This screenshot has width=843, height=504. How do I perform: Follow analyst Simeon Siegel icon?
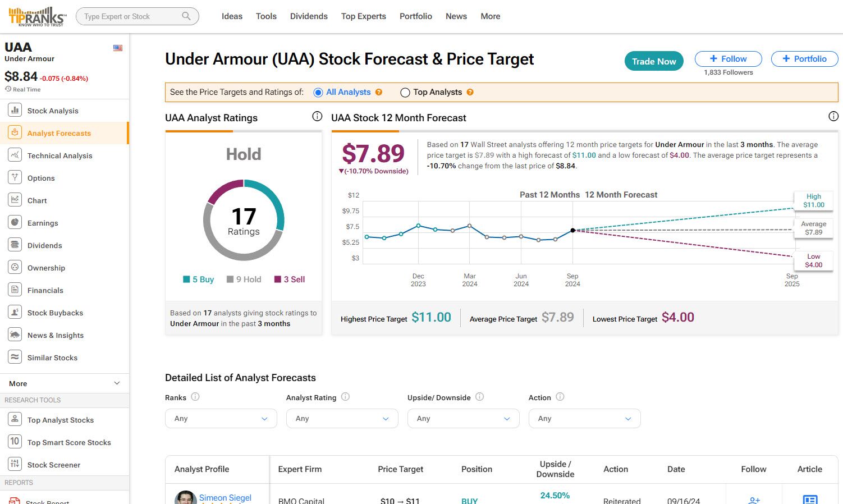pyautogui.click(x=754, y=500)
